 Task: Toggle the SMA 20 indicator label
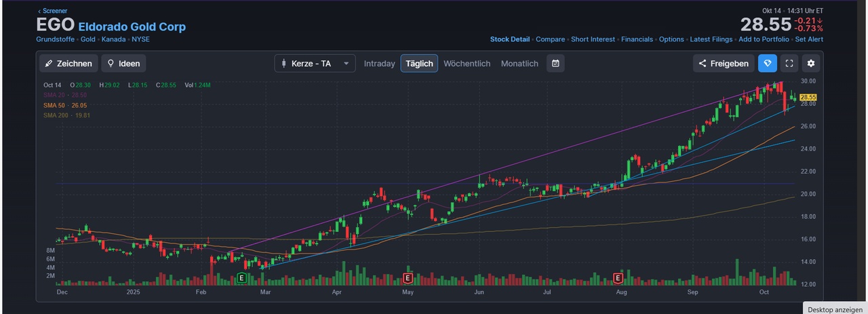point(65,96)
